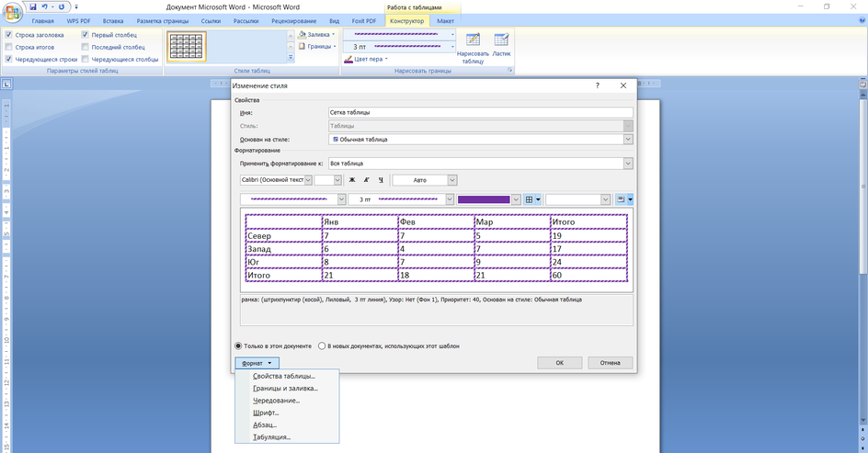Enable Последний столбец checkbox
Image resolution: width=868 pixels, height=453 pixels.
(85, 47)
